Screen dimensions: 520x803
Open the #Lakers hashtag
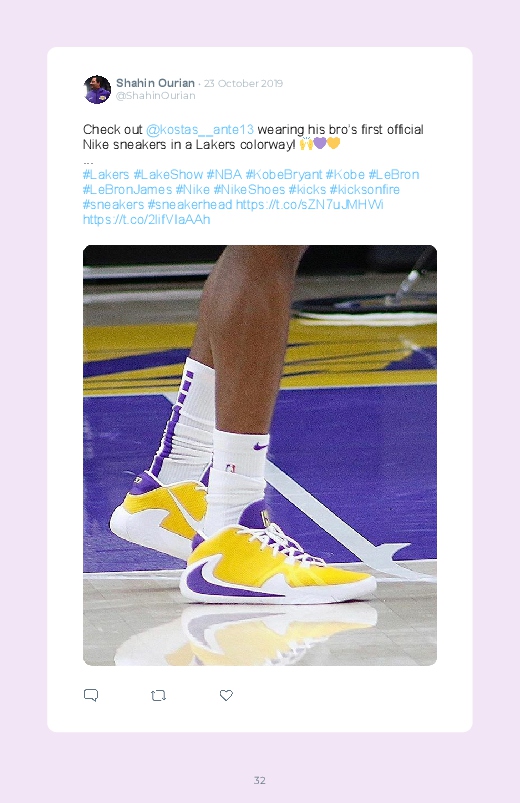(x=106, y=175)
